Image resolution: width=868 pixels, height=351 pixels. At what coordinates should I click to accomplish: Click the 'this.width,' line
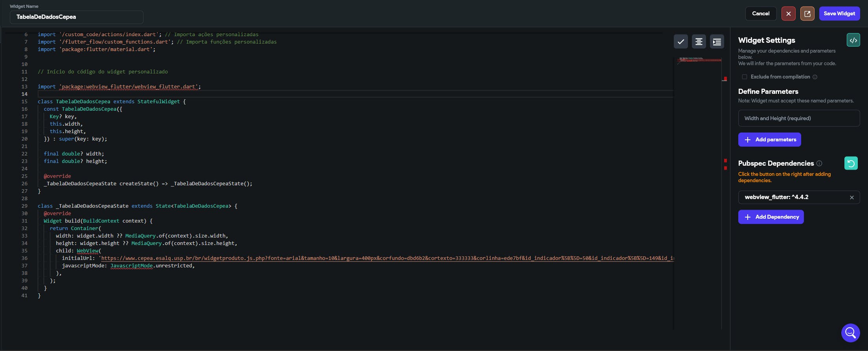[x=66, y=124]
